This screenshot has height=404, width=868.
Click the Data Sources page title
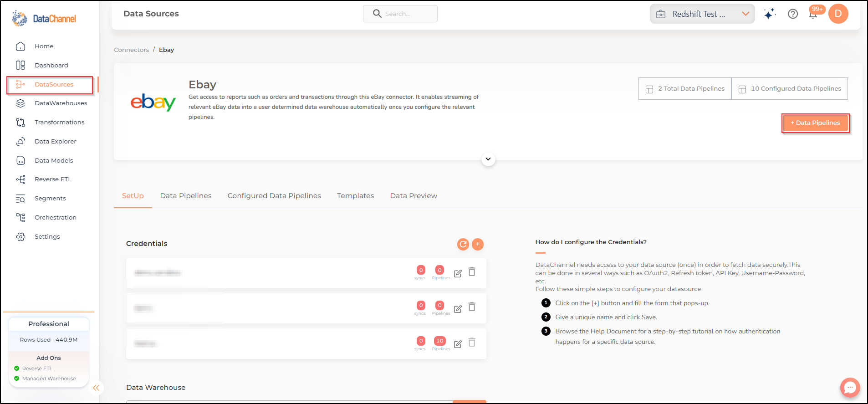pos(151,14)
